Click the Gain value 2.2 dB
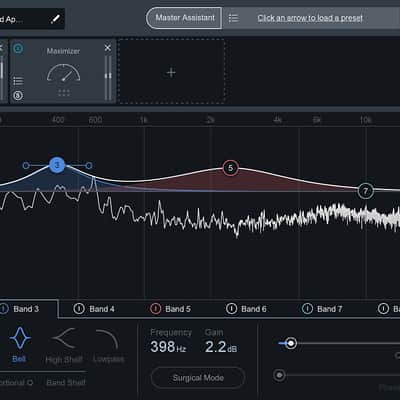Screen dimensions: 400x400 tap(221, 347)
